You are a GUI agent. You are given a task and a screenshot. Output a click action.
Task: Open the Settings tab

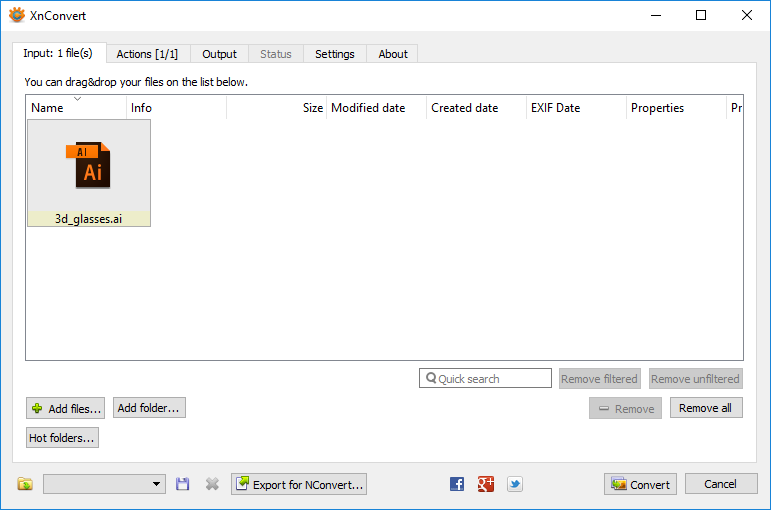click(x=335, y=54)
